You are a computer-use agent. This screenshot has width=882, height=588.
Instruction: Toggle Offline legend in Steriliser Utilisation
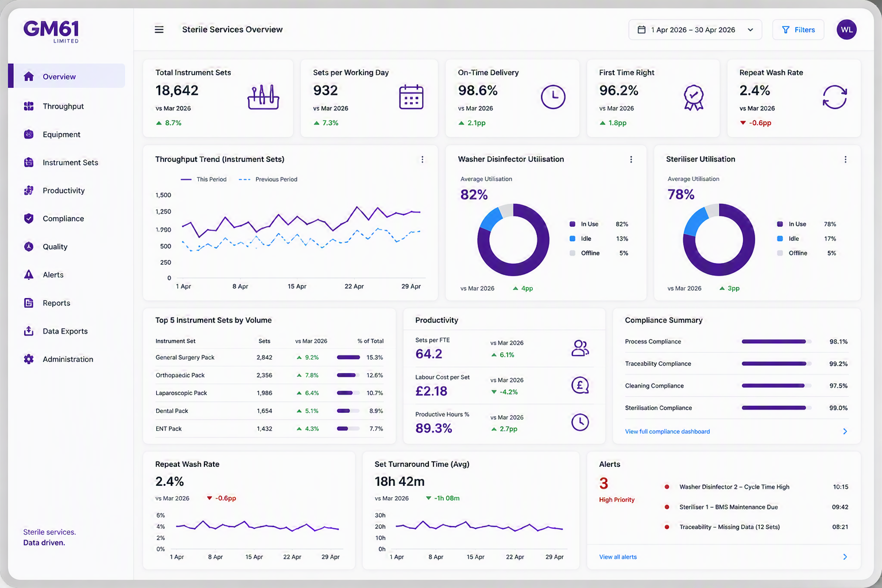tap(806, 253)
